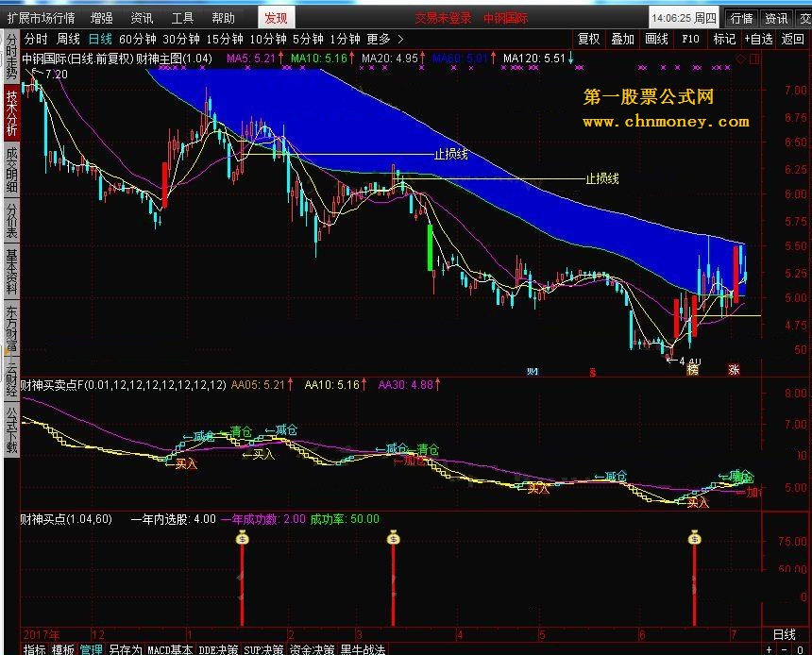The width and height of the screenshot is (812, 655).
Task: Select the 黑牛战法 template tab
Action: click(x=363, y=649)
